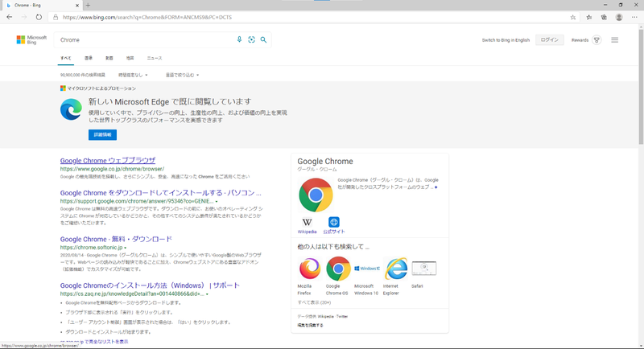Open Google Chrome ウェブブラウザ result
The width and height of the screenshot is (644, 349).
[108, 160]
